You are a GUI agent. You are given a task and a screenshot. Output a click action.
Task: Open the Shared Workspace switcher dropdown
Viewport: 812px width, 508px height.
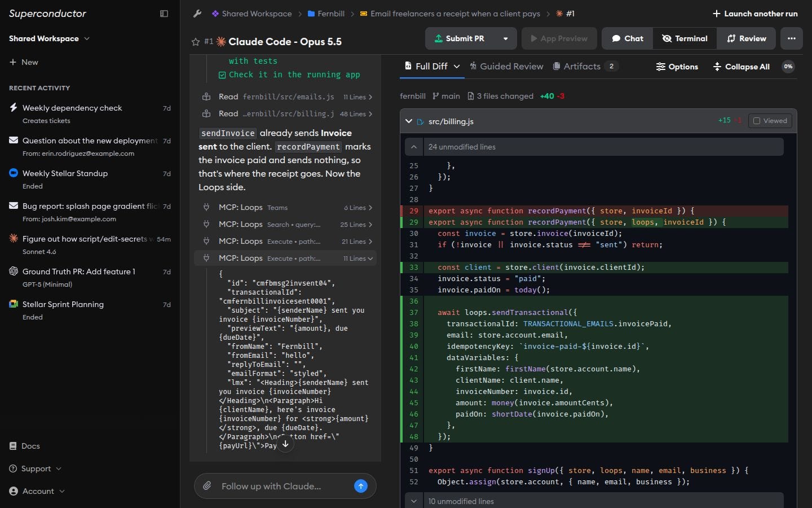pyautogui.click(x=49, y=38)
